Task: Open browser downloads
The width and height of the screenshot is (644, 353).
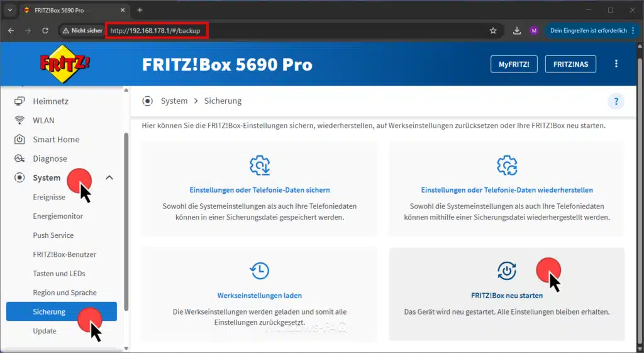Action: 517,30
